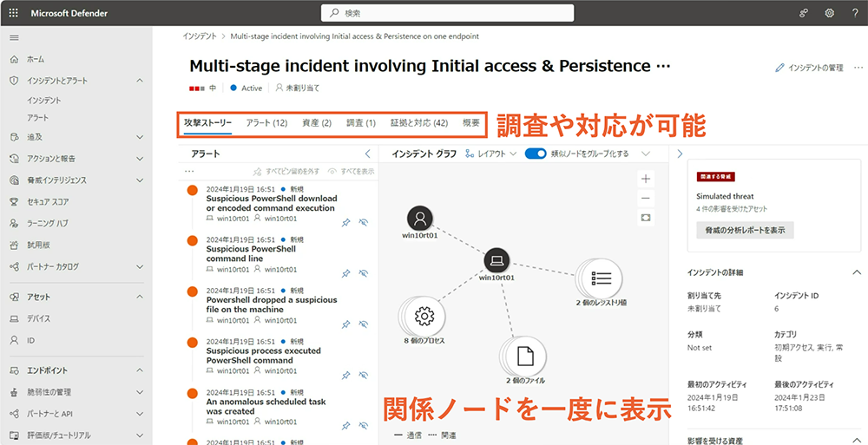
Task: Open the app launcher waffle icon
Action: click(x=13, y=13)
